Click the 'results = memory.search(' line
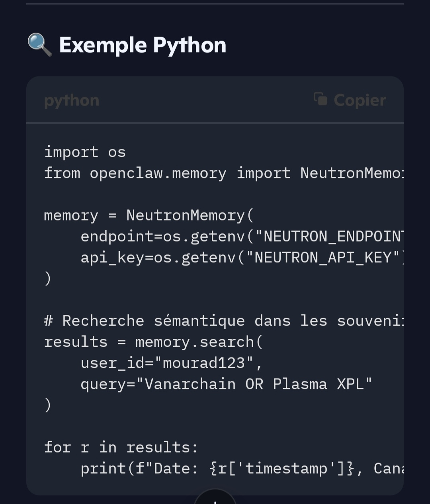 (153, 342)
